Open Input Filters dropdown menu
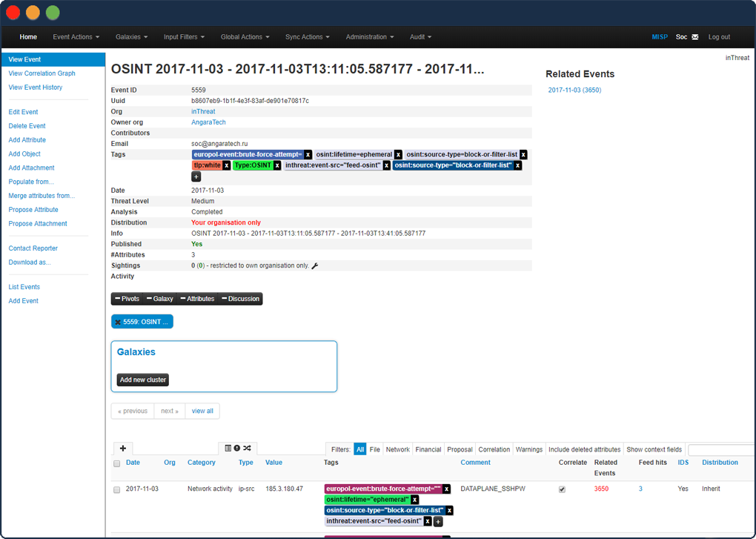The image size is (756, 539). click(184, 37)
